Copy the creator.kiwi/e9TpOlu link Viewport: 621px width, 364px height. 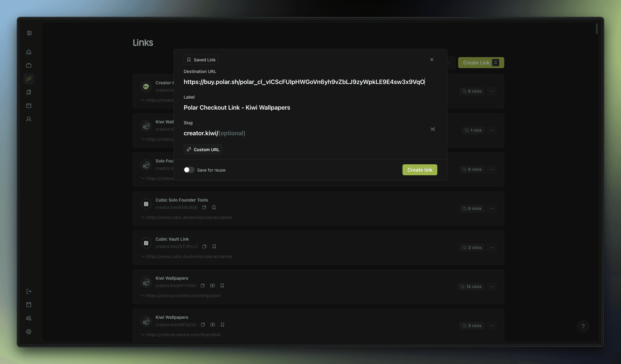(203, 325)
